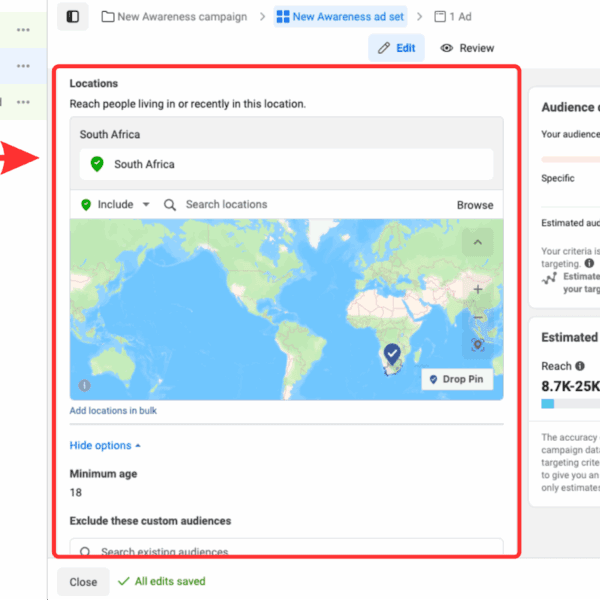Toggle the left sidebar panel icon
Image resolution: width=600 pixels, height=600 pixels.
[x=72, y=17]
